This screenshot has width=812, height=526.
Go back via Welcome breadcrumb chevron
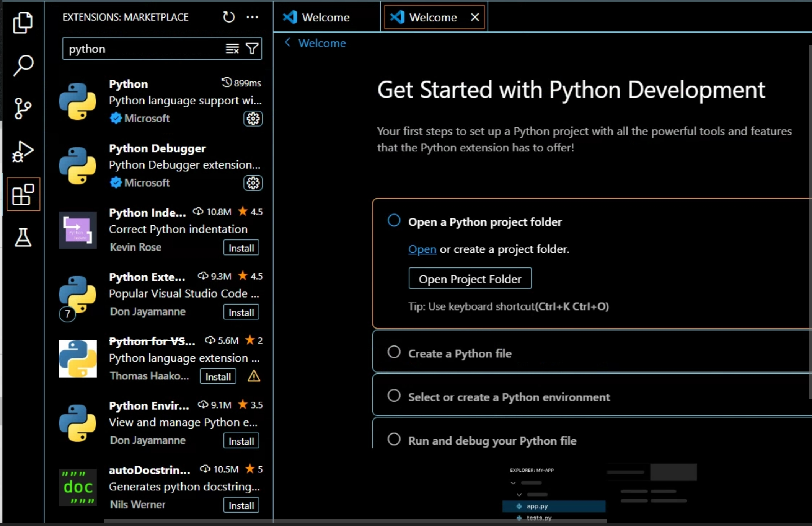[288, 42]
